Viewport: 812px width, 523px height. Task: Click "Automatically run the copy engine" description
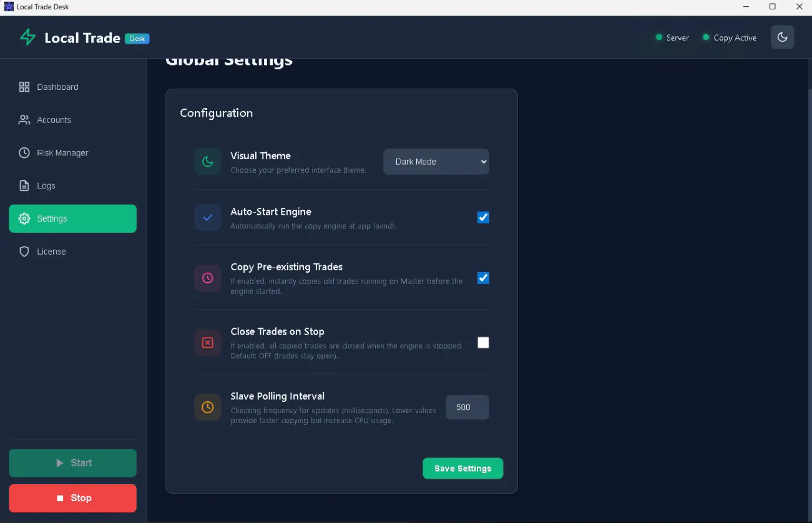(x=313, y=226)
